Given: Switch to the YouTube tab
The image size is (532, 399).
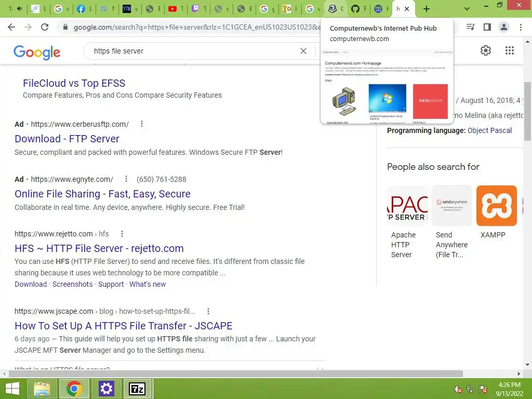Looking at the screenshot, I should coord(176,9).
